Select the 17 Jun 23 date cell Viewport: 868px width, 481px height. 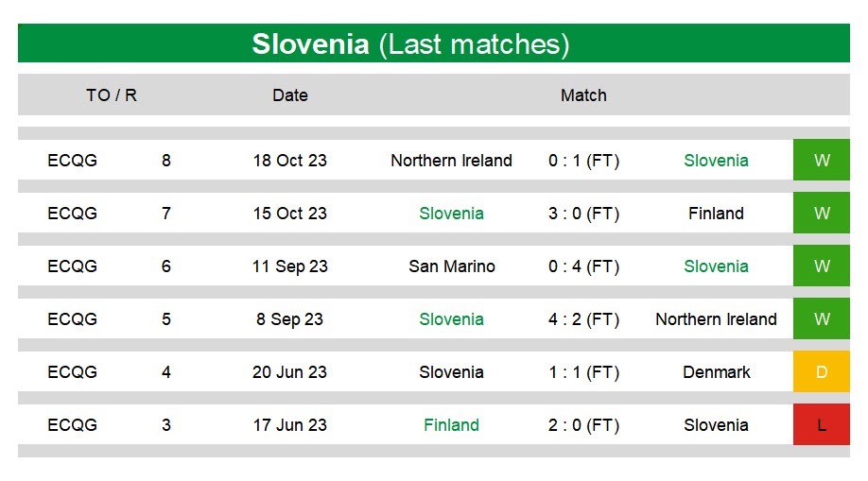point(289,425)
